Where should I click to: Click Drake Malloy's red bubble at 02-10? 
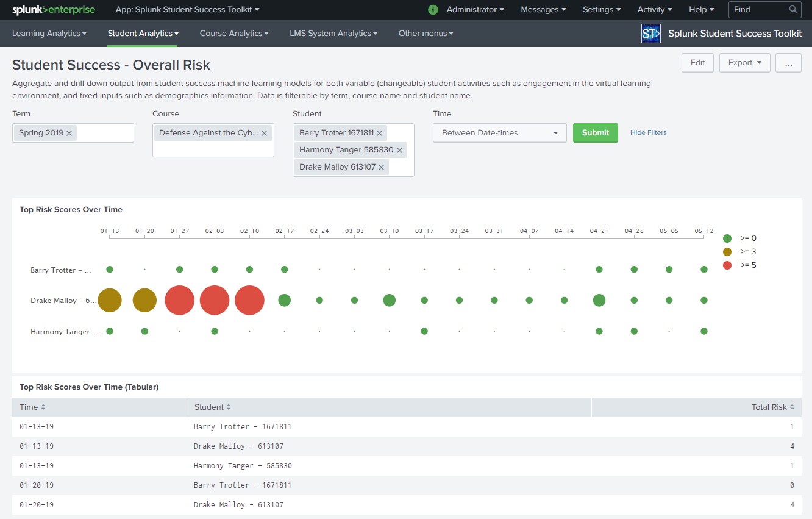[x=249, y=300]
